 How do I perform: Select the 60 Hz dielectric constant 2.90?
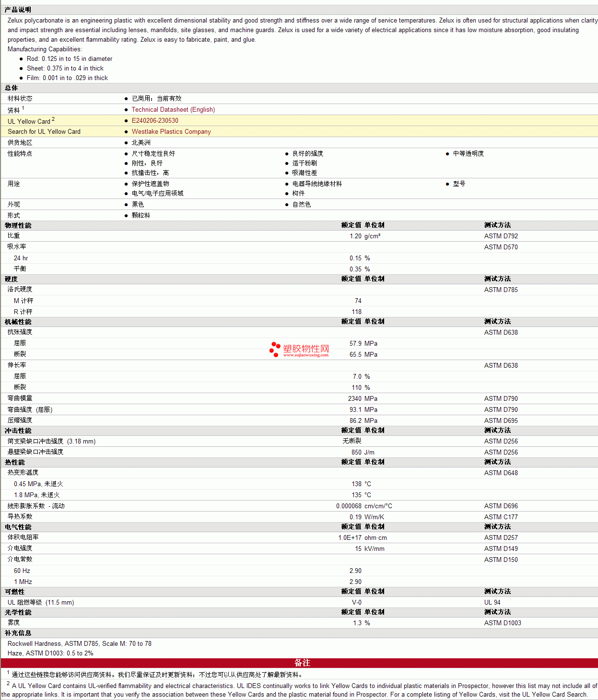click(355, 571)
